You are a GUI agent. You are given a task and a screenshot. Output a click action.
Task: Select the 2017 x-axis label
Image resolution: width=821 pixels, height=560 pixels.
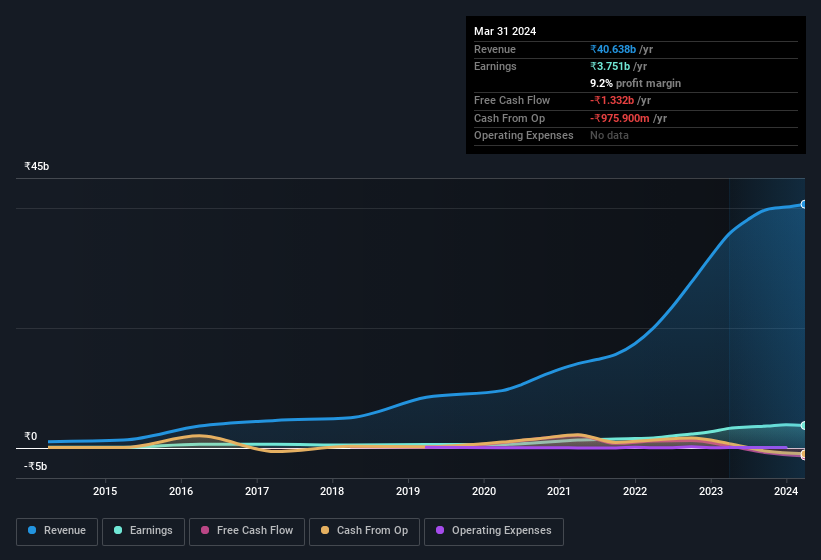[x=257, y=491]
